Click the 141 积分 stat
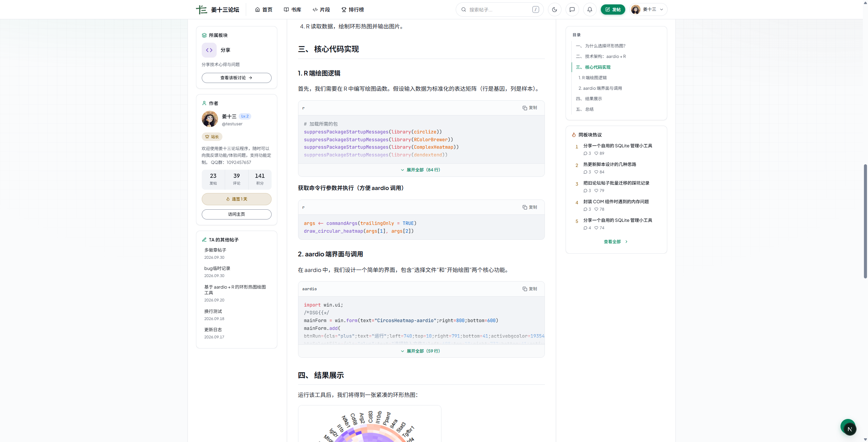The width and height of the screenshot is (868, 442). (x=260, y=179)
